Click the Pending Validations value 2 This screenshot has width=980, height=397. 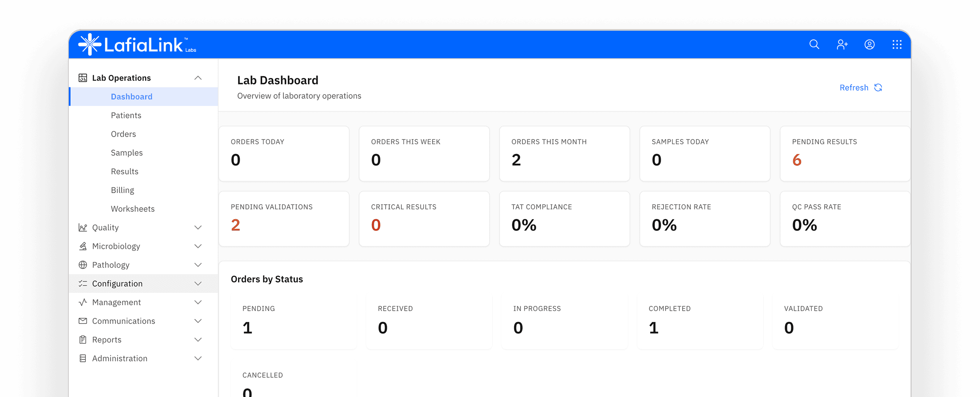[x=235, y=225]
